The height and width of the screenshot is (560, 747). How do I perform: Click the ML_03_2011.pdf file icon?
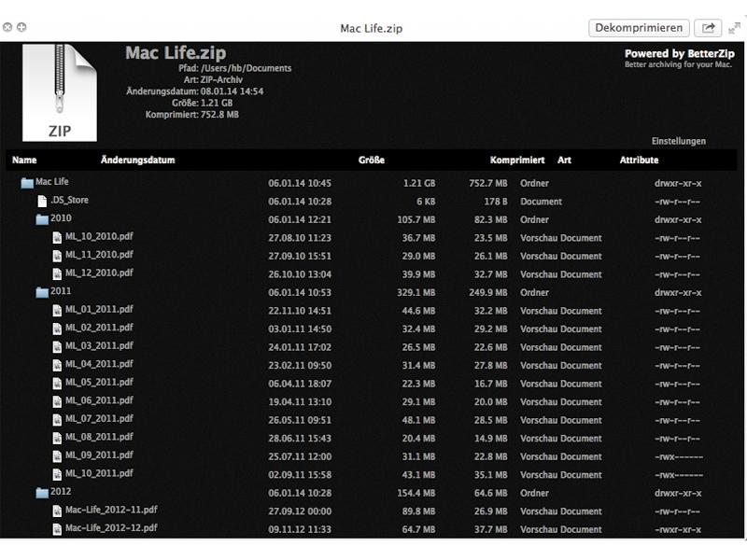[x=57, y=346]
